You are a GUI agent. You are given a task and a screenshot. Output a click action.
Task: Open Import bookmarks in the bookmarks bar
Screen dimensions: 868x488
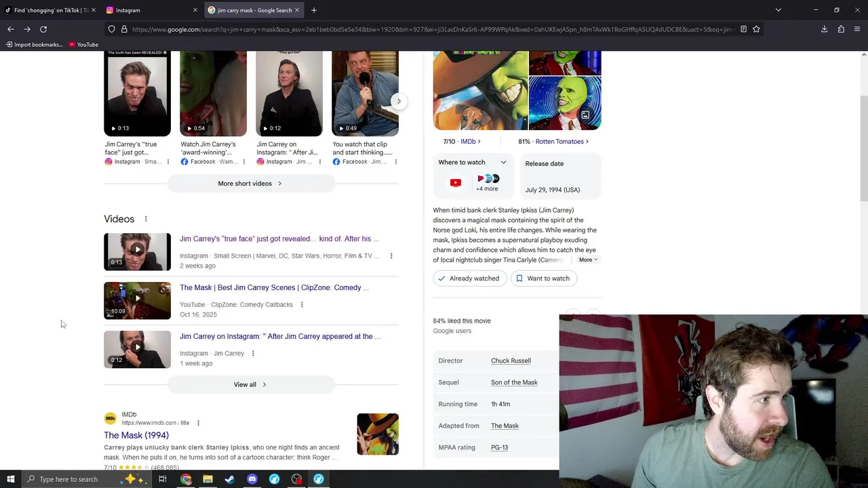coord(34,45)
